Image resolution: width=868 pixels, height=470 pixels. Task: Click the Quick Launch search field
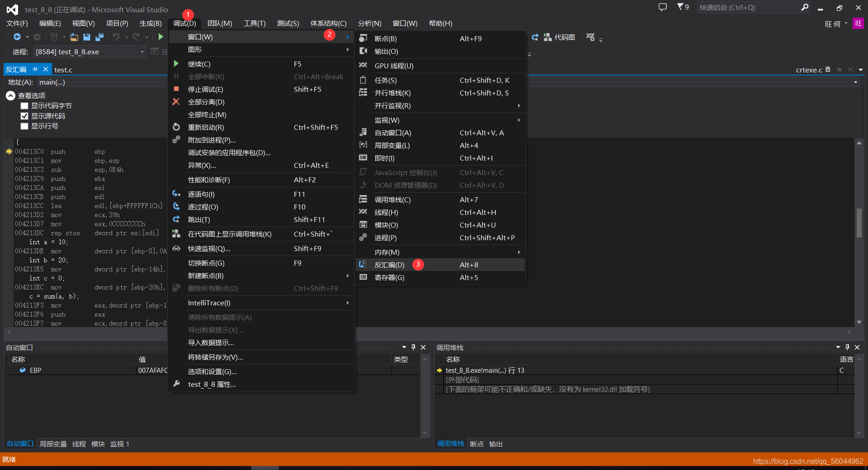748,7
